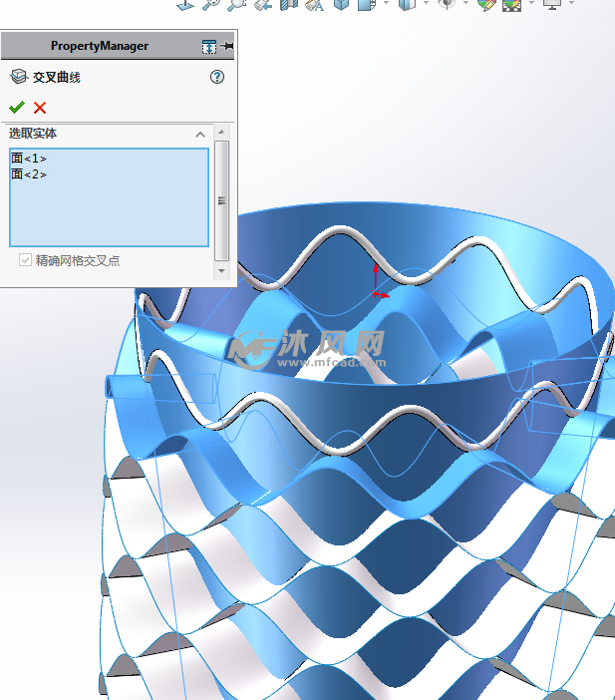Click the PropertyManager vertical scrollbar thumb

(221, 200)
